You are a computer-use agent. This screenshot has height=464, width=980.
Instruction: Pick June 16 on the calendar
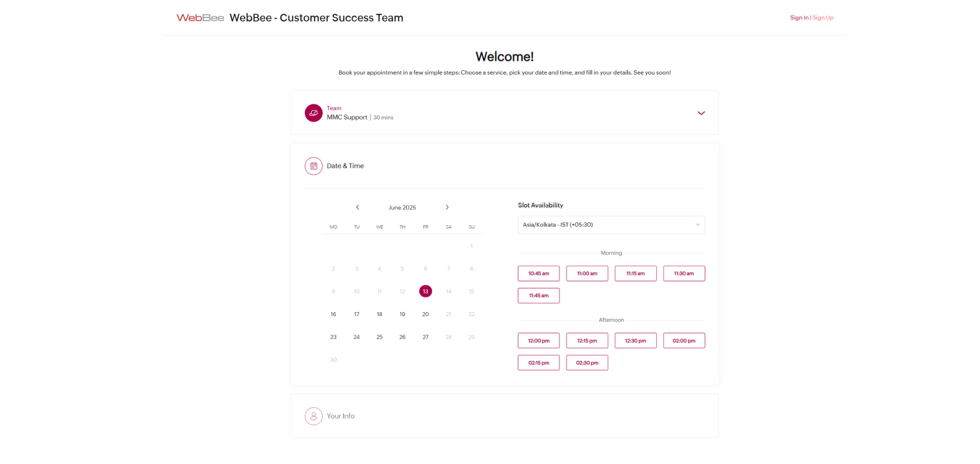[333, 314]
